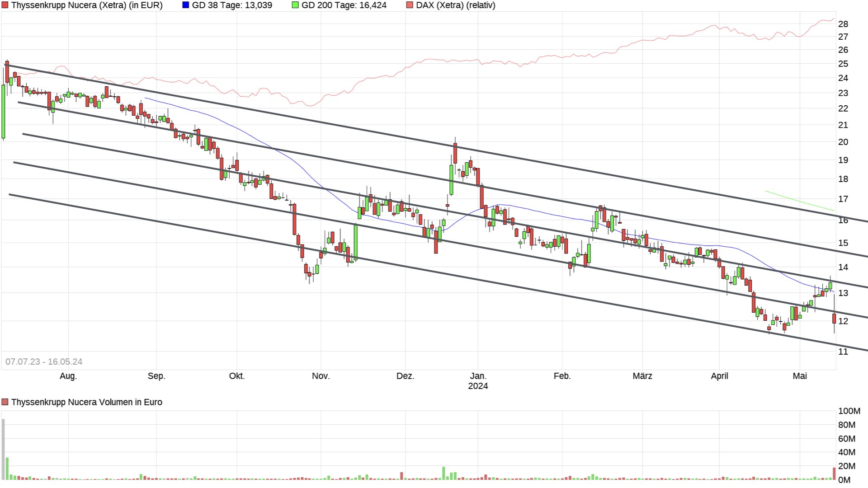Click the Mai month label
This screenshot has height=488, width=868.
(799, 376)
